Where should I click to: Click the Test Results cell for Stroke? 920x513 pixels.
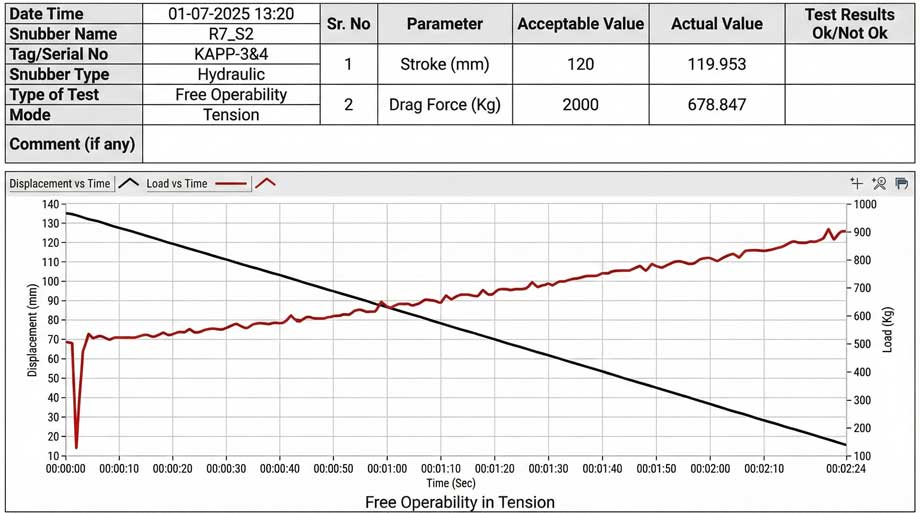(x=849, y=64)
